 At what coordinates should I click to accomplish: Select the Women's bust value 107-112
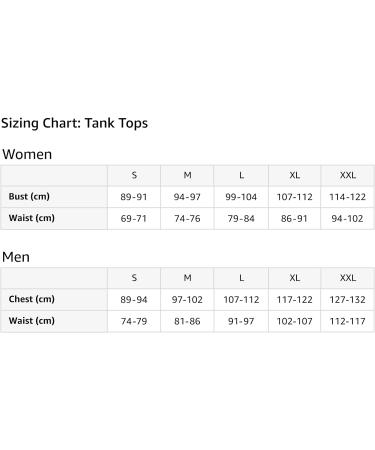[295, 197]
